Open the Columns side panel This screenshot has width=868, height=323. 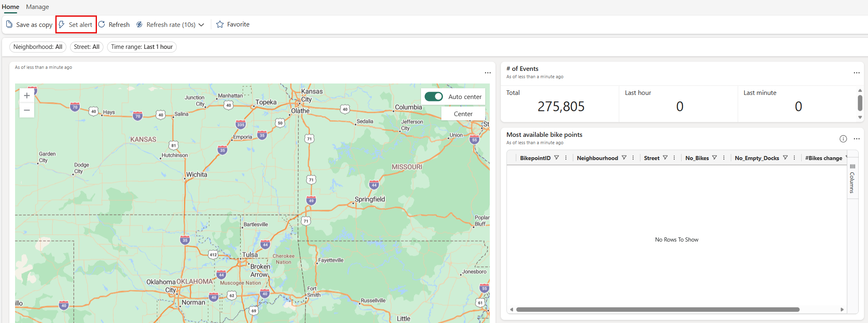pyautogui.click(x=853, y=178)
